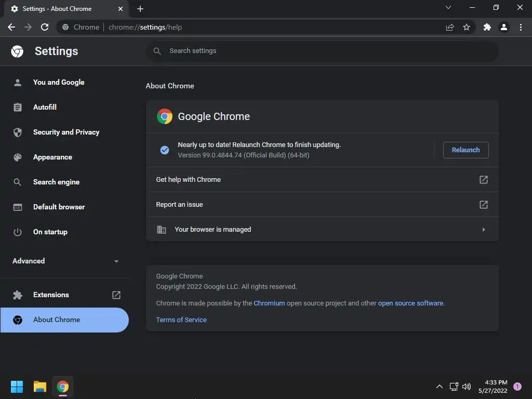Click the Appearance palette icon

[18, 157]
